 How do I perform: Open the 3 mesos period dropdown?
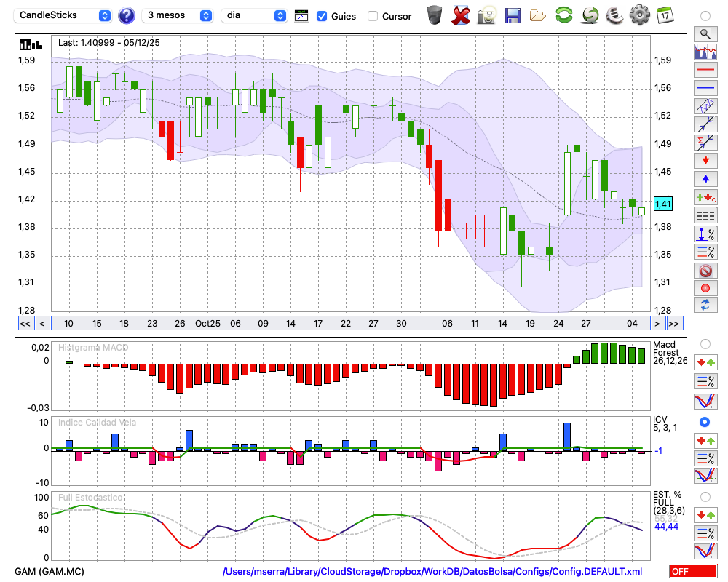[x=178, y=15]
